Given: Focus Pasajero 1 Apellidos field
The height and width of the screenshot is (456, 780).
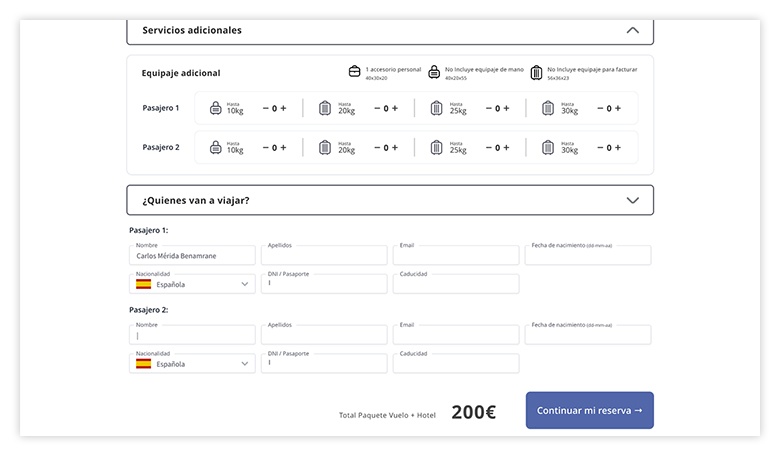Looking at the screenshot, I should tap(324, 255).
